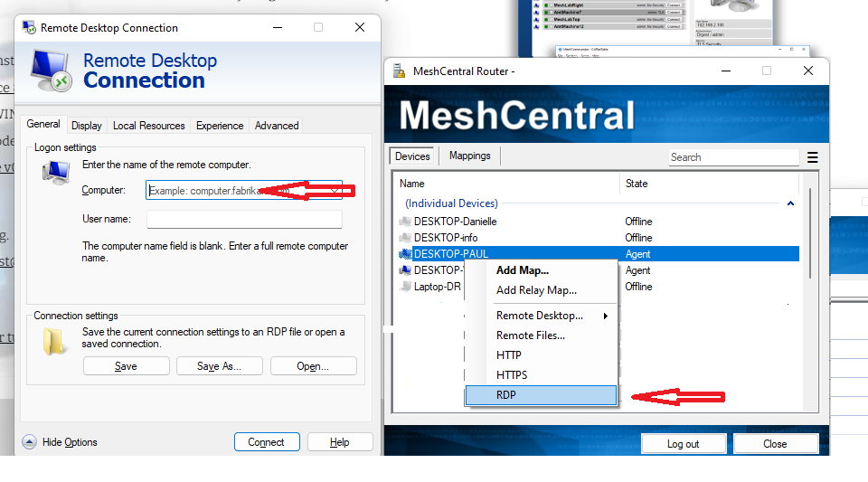The width and height of the screenshot is (868, 482).
Task: Click the Save button in Connection settings
Action: 127,366
